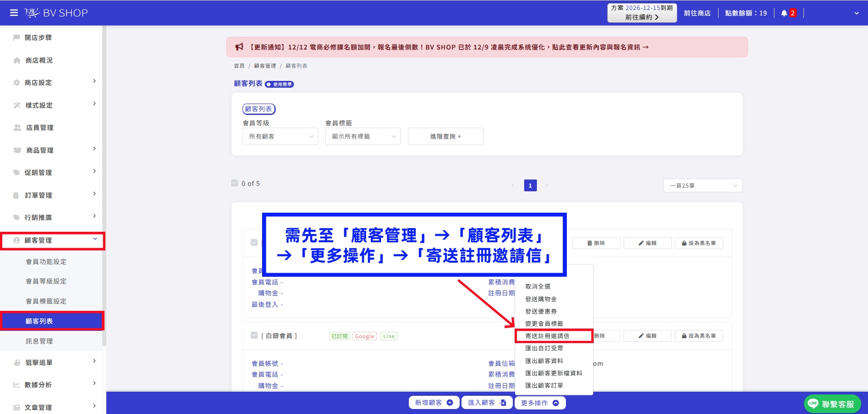Select 匯出顧客資料 in the menu

coord(544,361)
